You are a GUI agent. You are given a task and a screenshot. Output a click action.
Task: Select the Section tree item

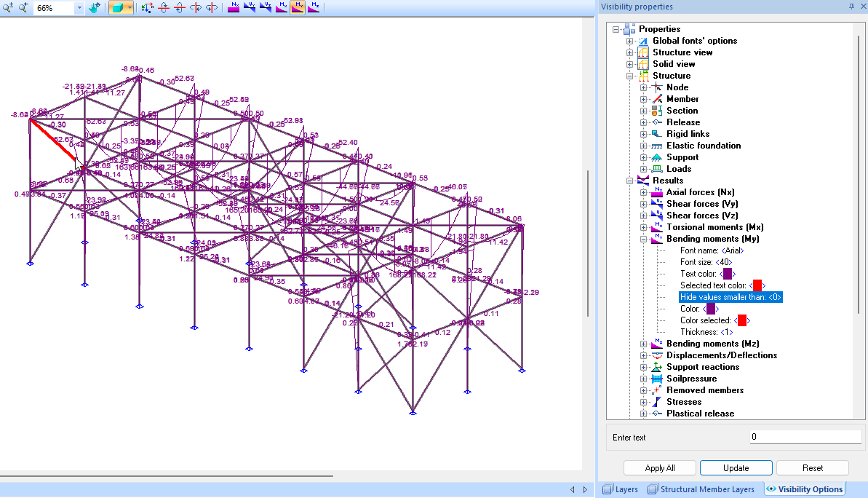pos(682,111)
